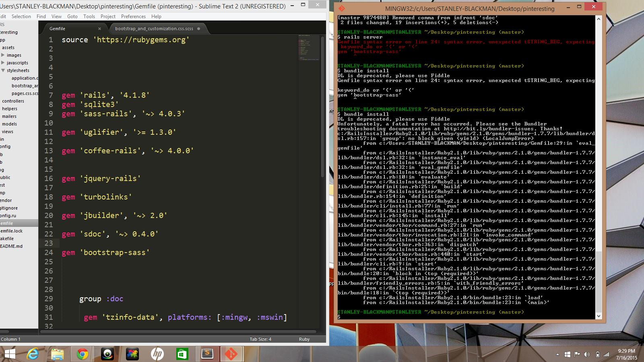Open the View menu

tap(57, 16)
